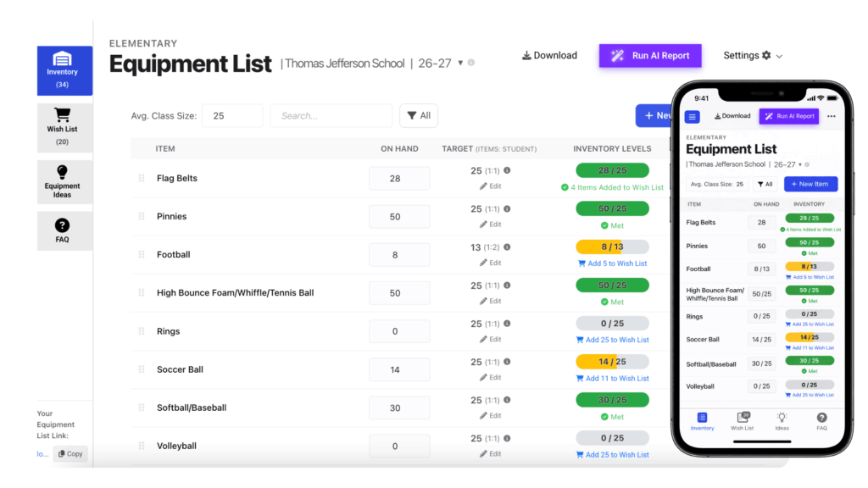Tap All filter on phone screen
Viewport: 868px width, 488px height.
click(x=765, y=184)
